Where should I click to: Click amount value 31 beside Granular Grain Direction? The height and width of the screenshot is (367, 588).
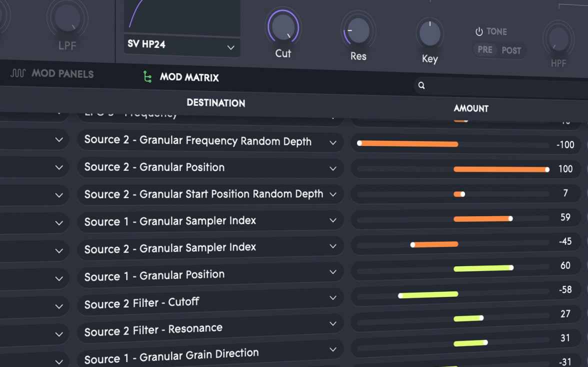tap(565, 338)
